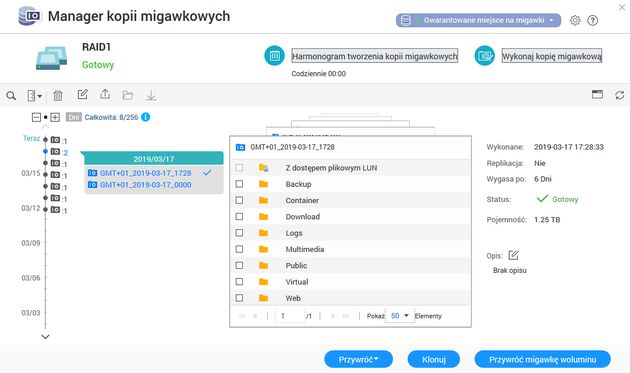Go to last page in pager

346,316
